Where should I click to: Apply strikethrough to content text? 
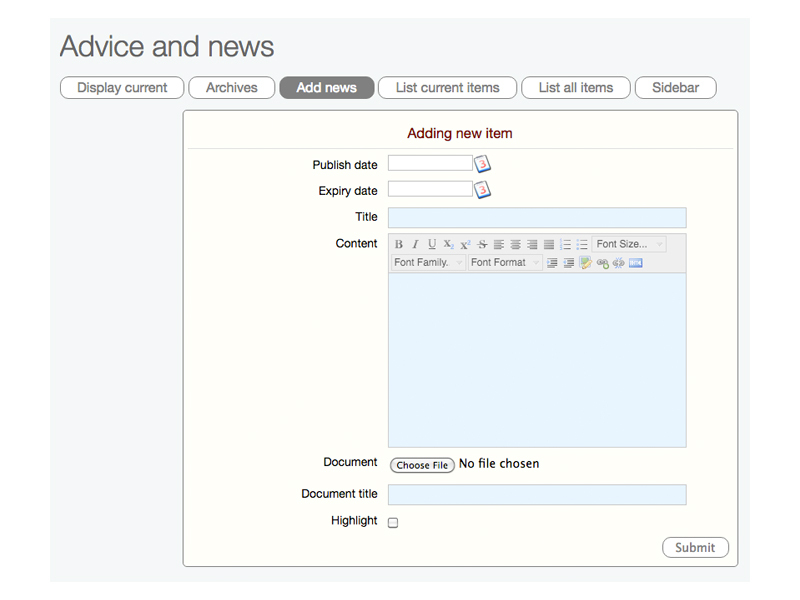point(482,244)
